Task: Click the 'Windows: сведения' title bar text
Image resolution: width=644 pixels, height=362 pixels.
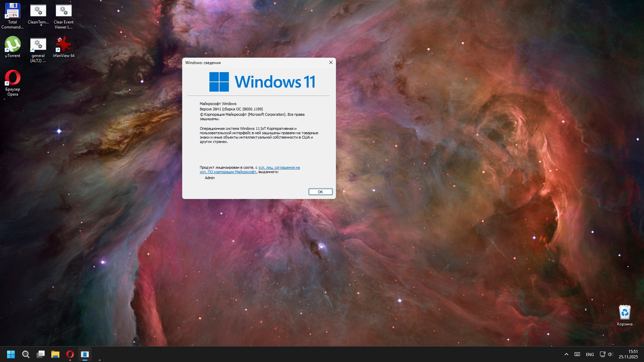Action: pos(203,63)
